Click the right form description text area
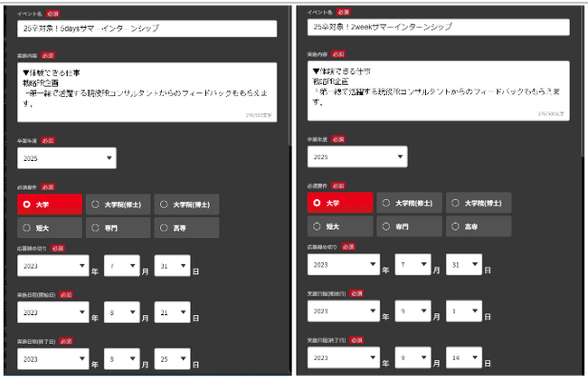The image size is (588, 381). 439,90
